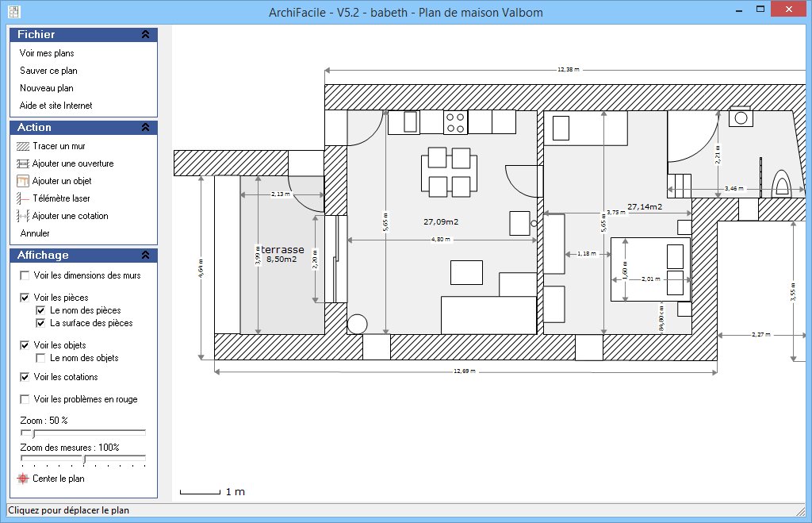812x523 pixels.
Task: Uncheck Voir les pièces checkbox
Action: point(25,298)
